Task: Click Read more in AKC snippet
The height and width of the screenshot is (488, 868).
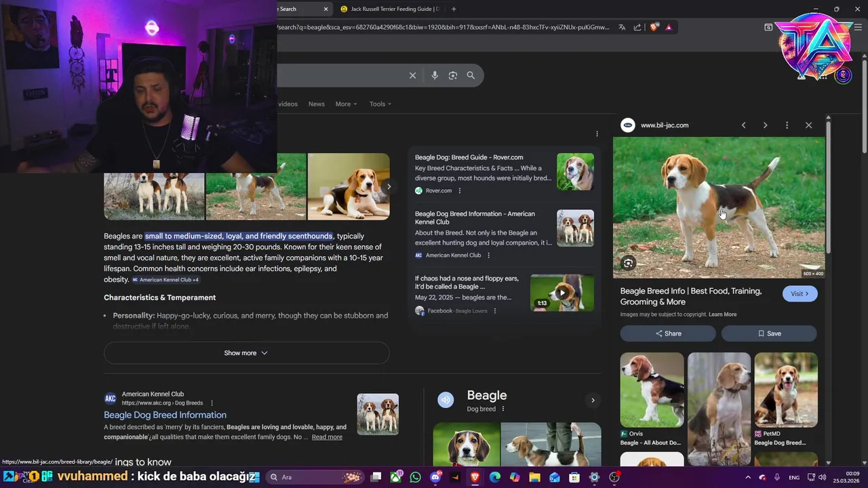Action: [x=327, y=437]
